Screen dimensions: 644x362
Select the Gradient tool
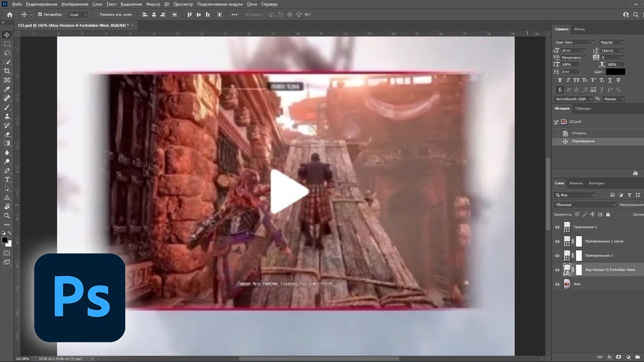point(7,143)
